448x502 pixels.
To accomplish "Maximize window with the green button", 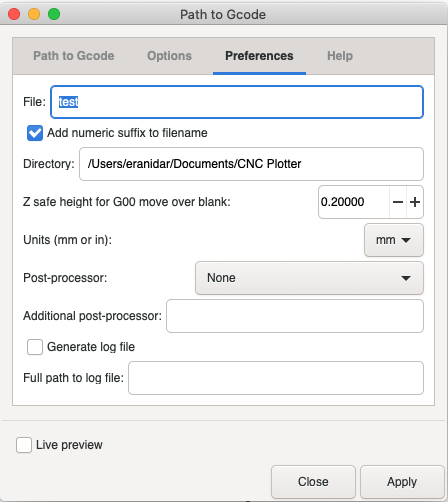I will click(54, 14).
